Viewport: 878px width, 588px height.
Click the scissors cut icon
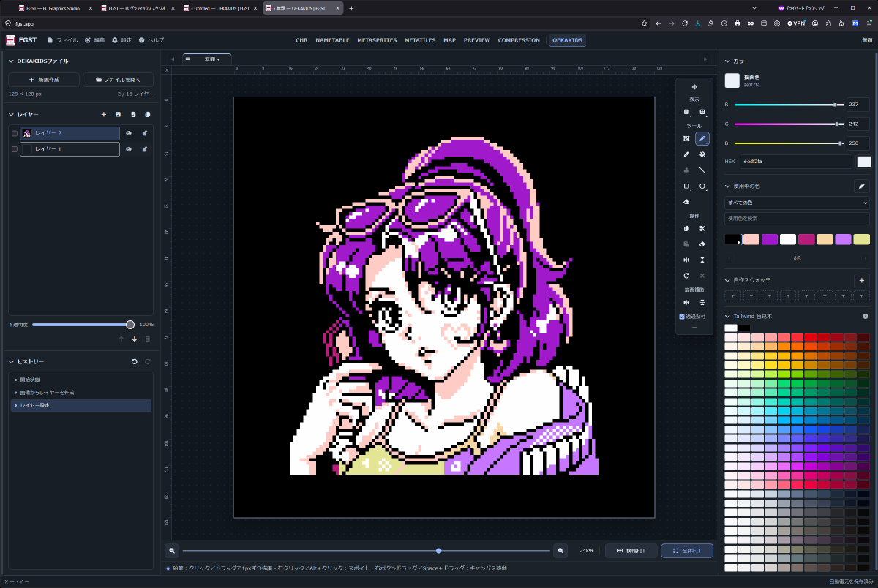pos(702,229)
